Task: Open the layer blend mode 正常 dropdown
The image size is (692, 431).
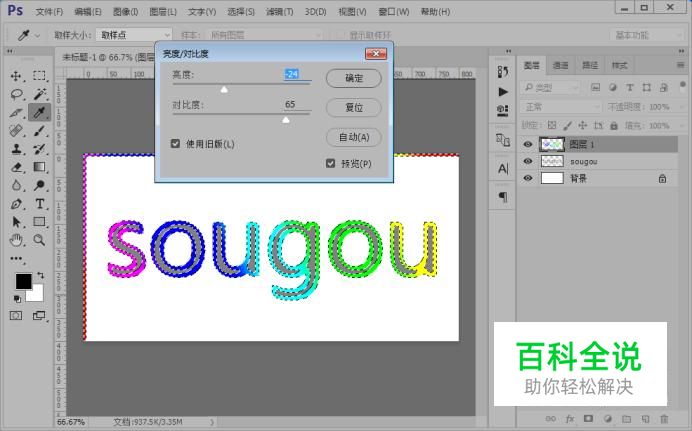Action: tap(561, 107)
